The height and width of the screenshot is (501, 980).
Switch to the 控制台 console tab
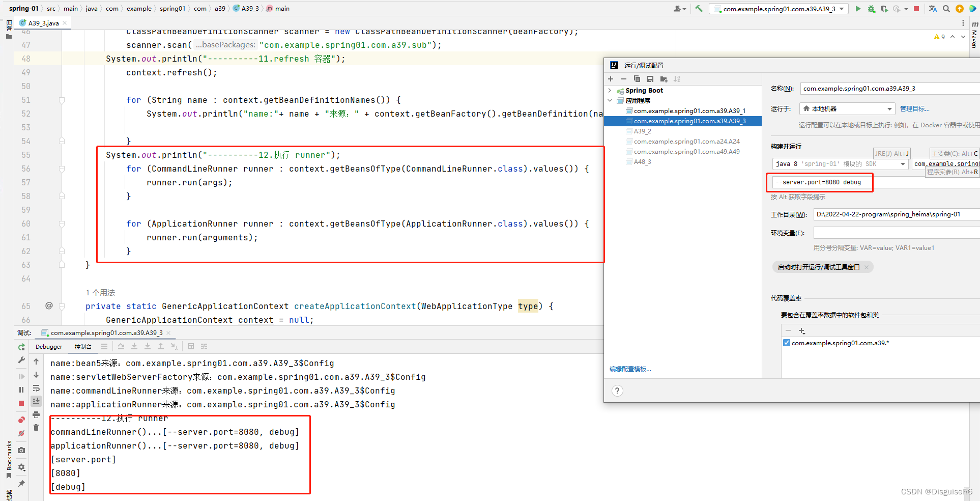[x=83, y=347]
